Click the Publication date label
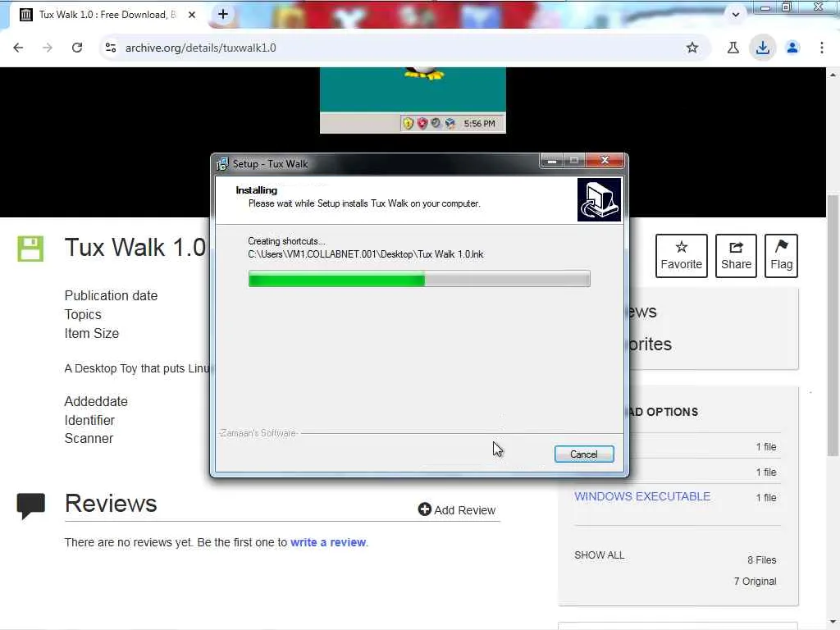This screenshot has height=630, width=840. click(111, 295)
